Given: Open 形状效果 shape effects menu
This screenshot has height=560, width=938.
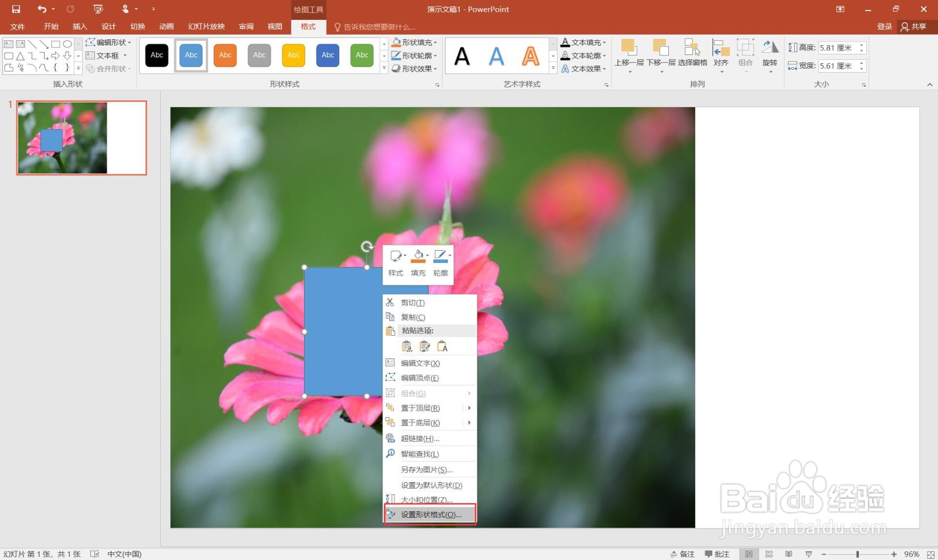Looking at the screenshot, I should click(414, 69).
